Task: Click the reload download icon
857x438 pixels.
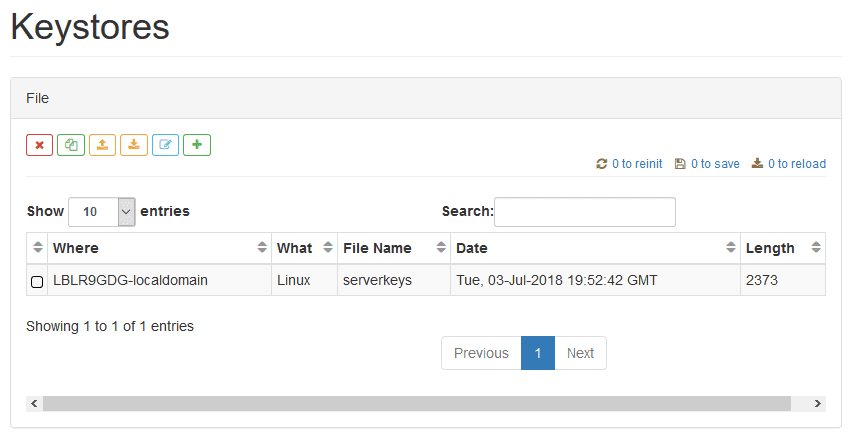Action: click(x=757, y=163)
